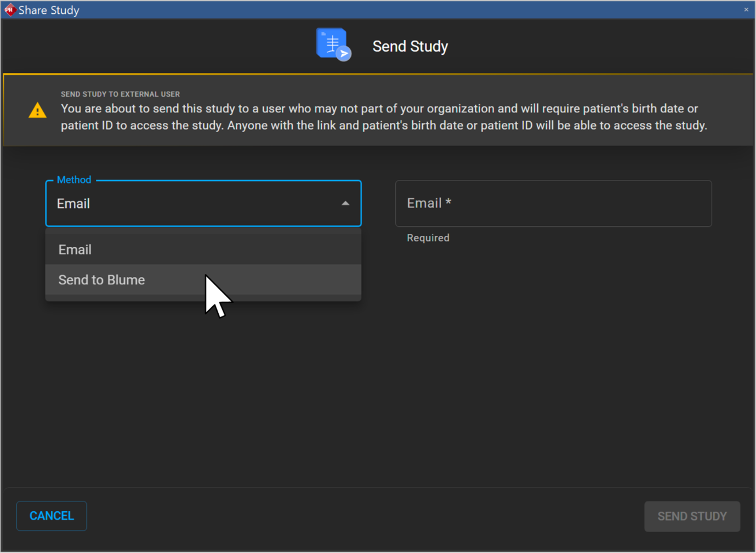Collapse the Method dropdown using its arrow
This screenshot has width=756, height=553.
(345, 203)
